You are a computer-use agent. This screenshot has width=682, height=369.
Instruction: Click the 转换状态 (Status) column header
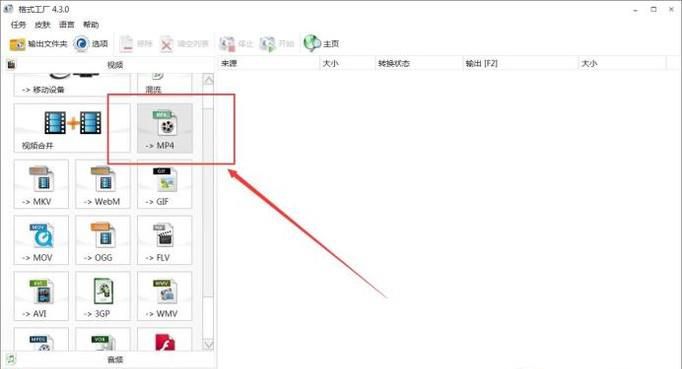point(418,64)
